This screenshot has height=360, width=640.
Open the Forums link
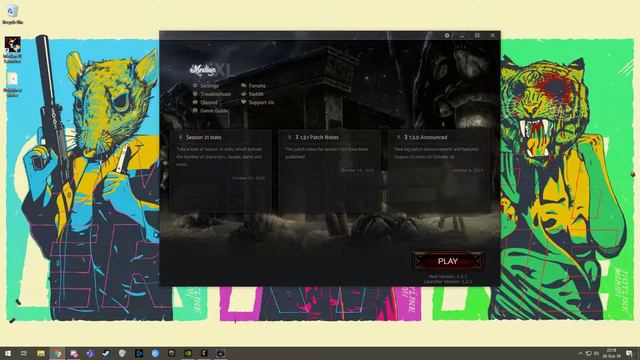click(x=257, y=86)
